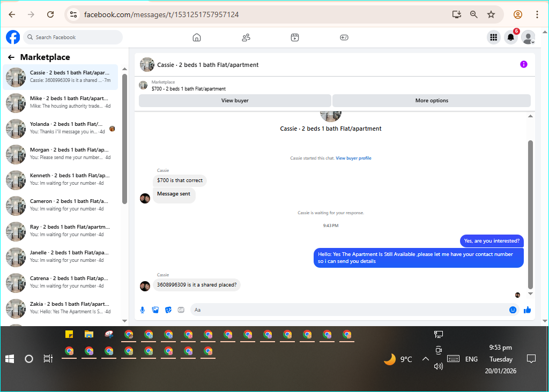Open Morgan's conversation in the list
The image size is (549, 392).
(x=60, y=154)
